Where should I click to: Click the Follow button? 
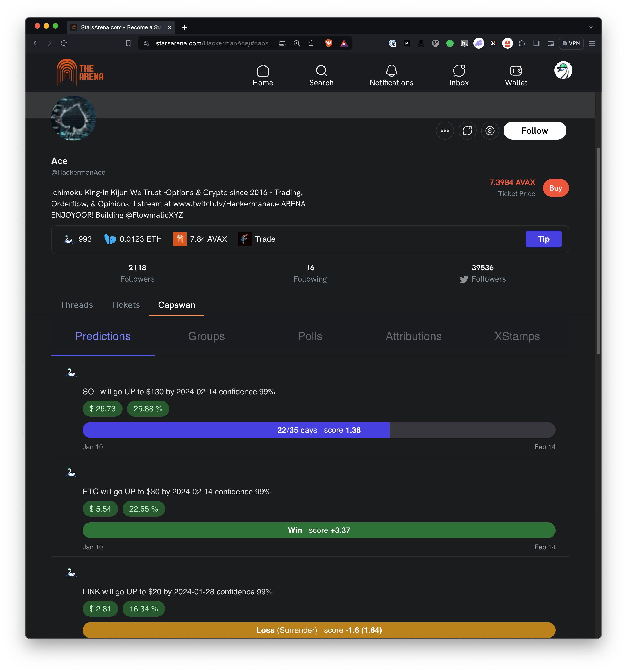[x=534, y=131]
